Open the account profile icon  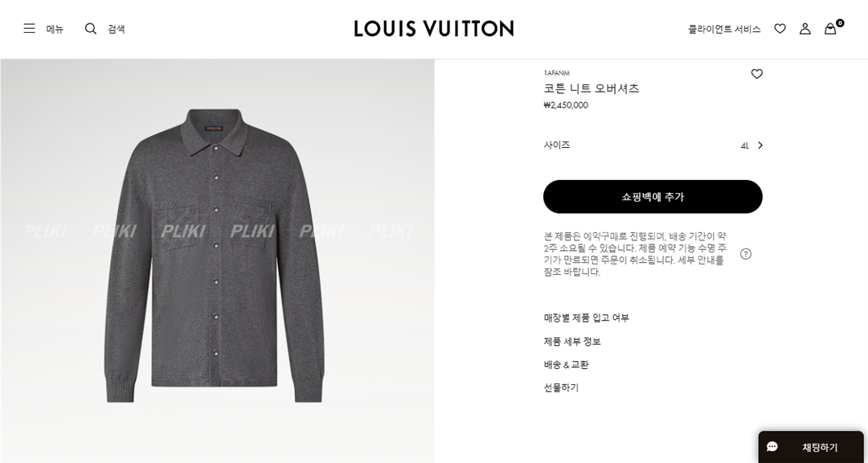(x=805, y=29)
